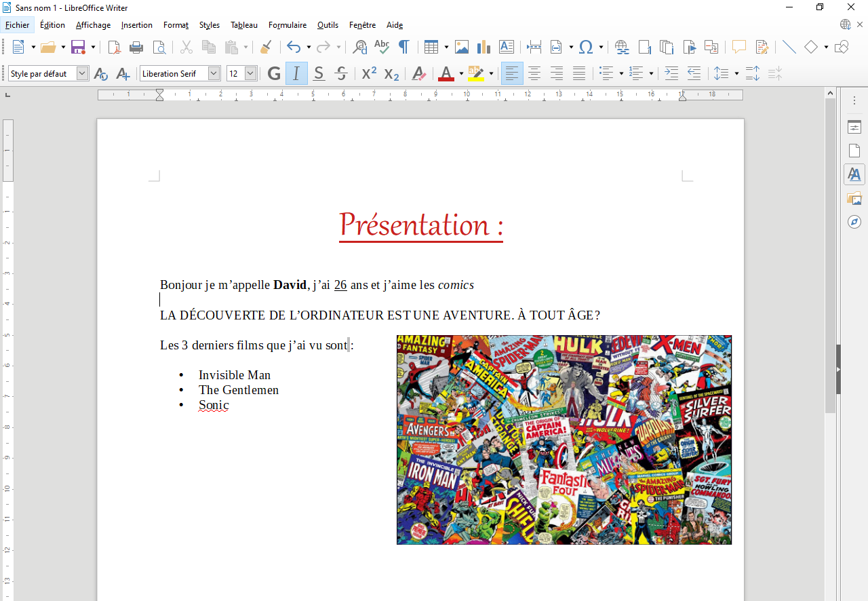The height and width of the screenshot is (601, 868).
Task: Click the Undo arrow
Action: tap(294, 47)
